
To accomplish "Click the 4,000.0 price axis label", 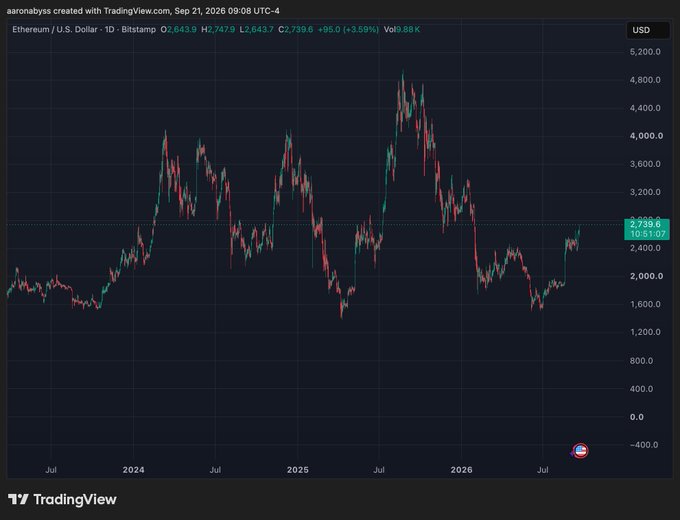I will (x=646, y=136).
